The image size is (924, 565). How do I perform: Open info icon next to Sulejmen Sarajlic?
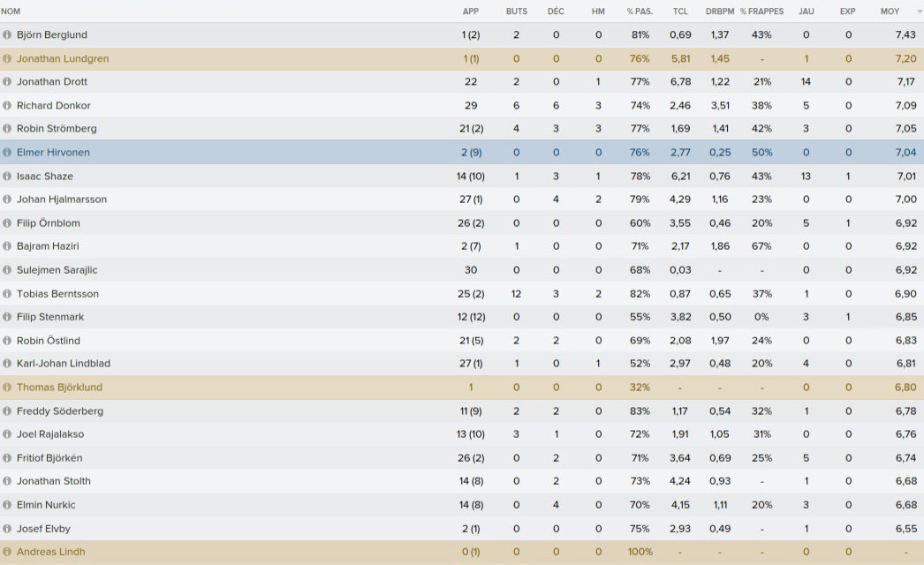(x=7, y=270)
